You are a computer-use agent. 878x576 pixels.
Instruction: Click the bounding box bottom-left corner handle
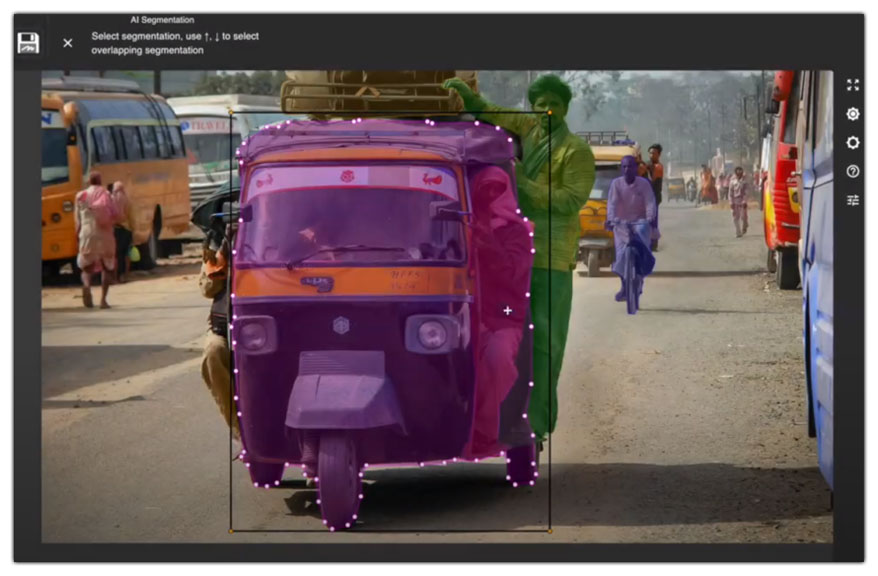pos(231,530)
